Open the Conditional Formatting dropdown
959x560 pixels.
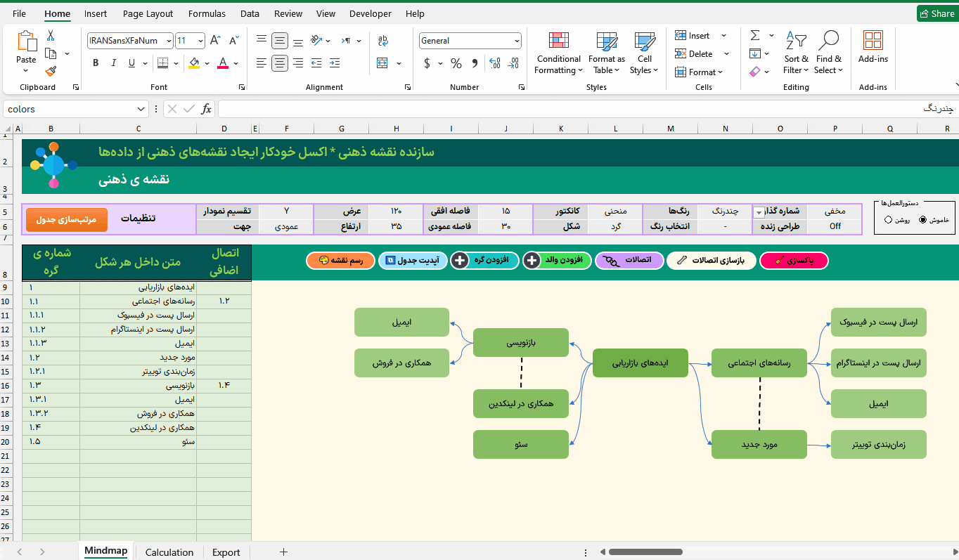559,53
